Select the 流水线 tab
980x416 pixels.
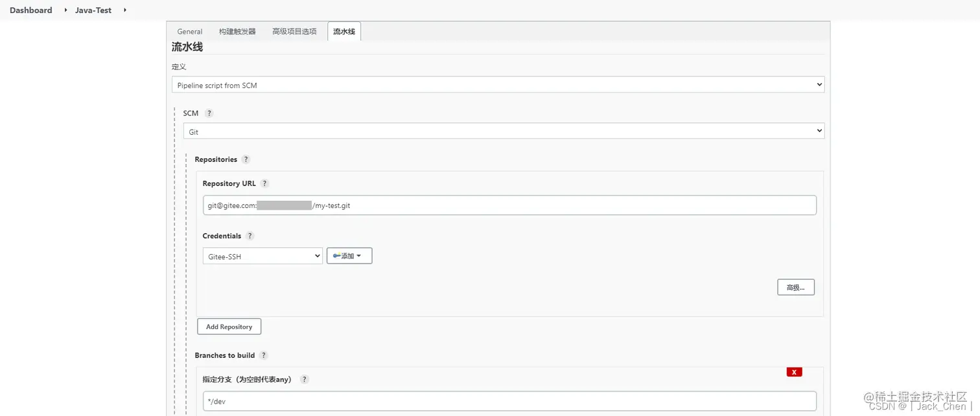[x=344, y=31]
